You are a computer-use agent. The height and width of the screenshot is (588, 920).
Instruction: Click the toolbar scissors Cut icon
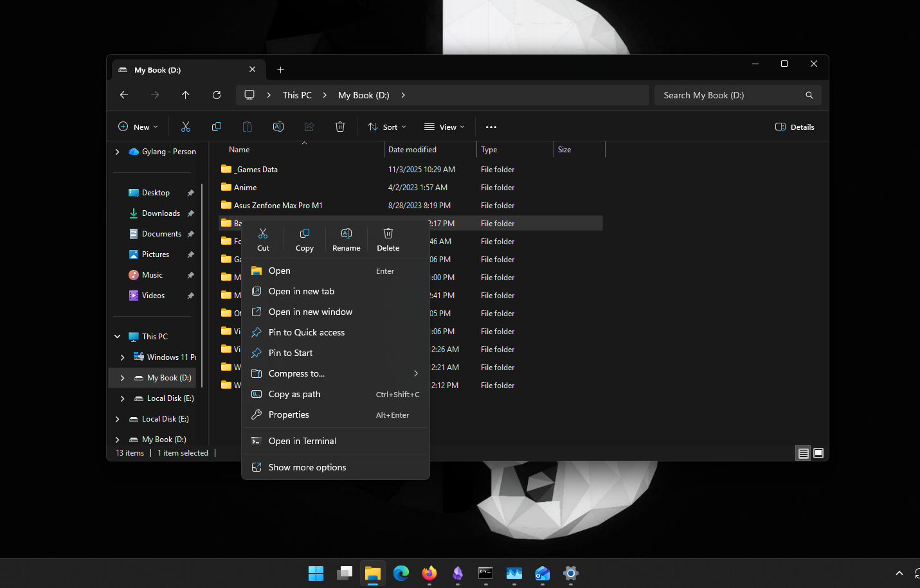tap(186, 127)
